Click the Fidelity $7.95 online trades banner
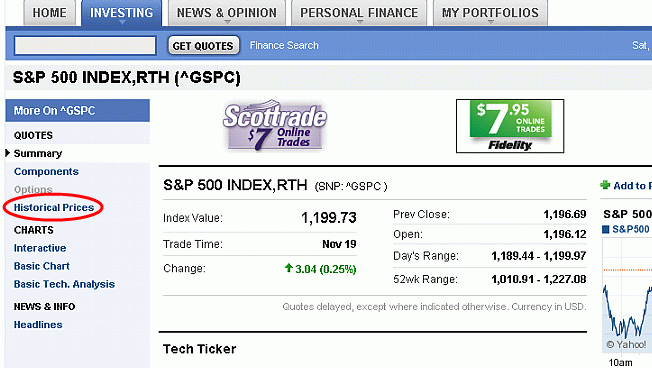Image resolution: width=652 pixels, height=368 pixels. click(x=510, y=126)
